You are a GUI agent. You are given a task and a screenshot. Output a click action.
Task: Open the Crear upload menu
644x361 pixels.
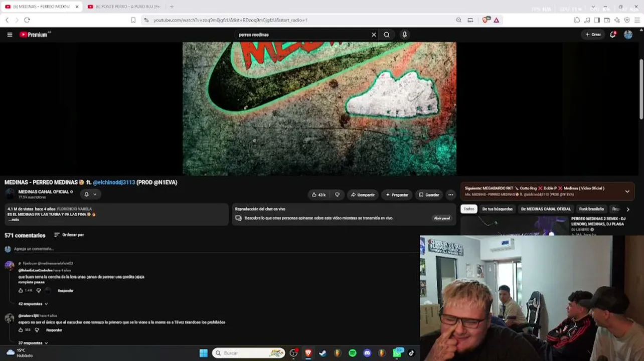point(593,35)
